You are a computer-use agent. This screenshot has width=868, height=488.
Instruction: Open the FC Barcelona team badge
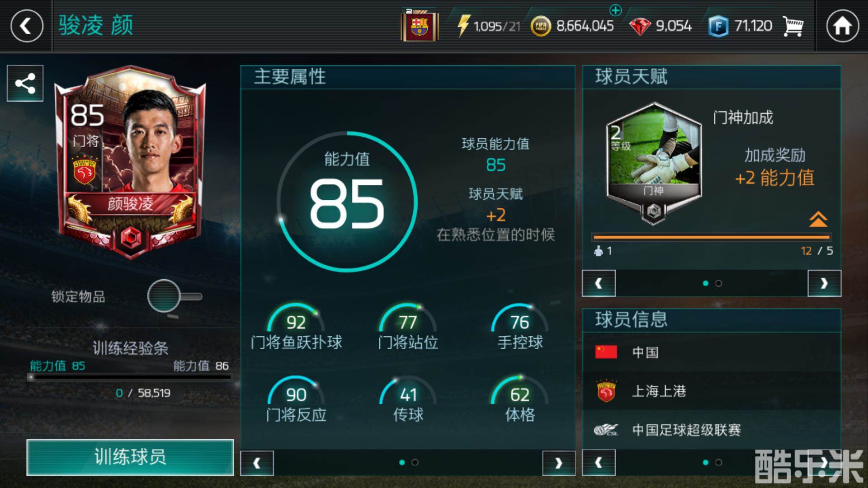point(420,26)
